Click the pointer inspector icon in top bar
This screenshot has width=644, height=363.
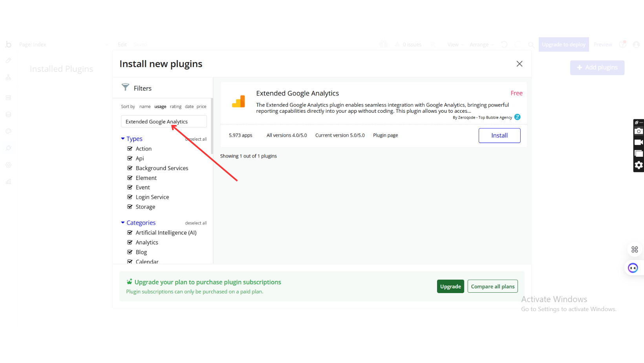[x=433, y=44]
